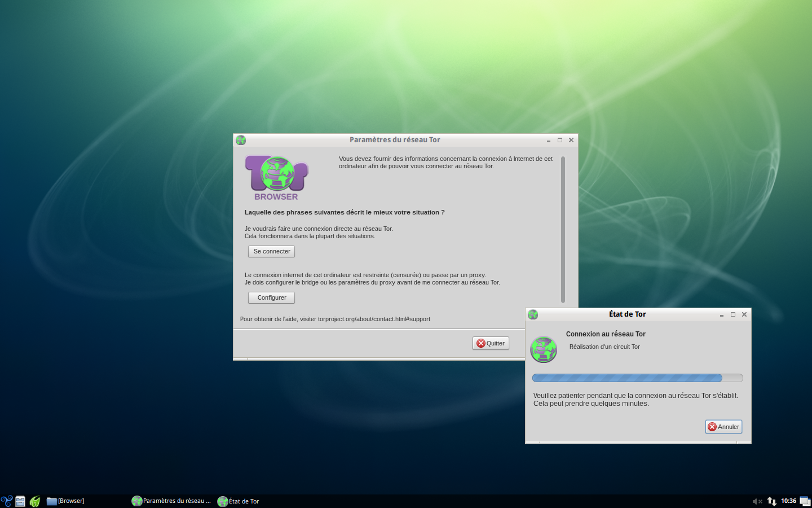Image resolution: width=812 pixels, height=508 pixels.
Task: Maximize the État de Tor window
Action: point(733,314)
